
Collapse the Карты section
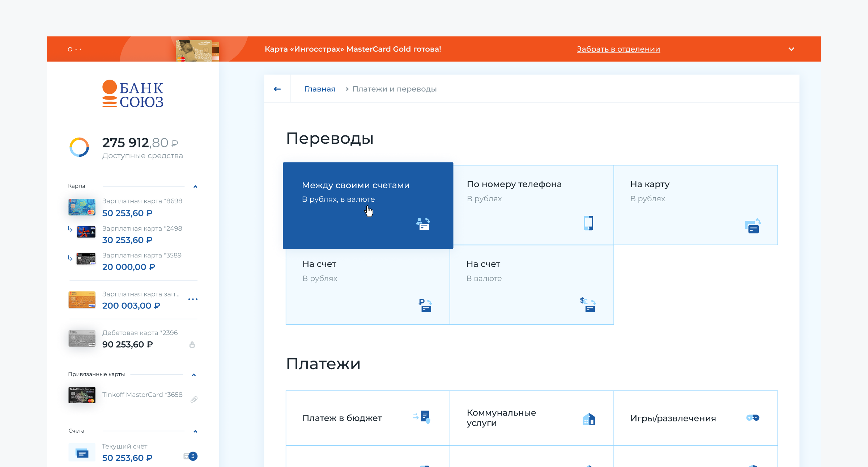(195, 187)
